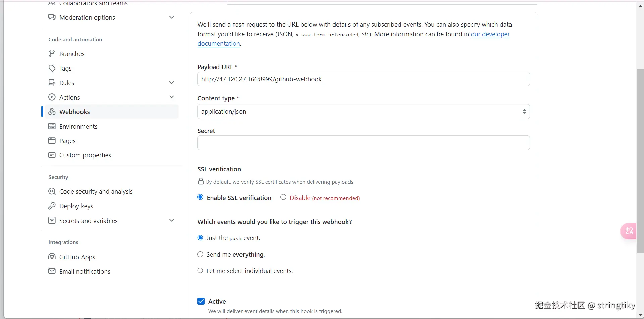Click the Deploy keys key icon
This screenshot has width=644, height=319.
coord(52,206)
